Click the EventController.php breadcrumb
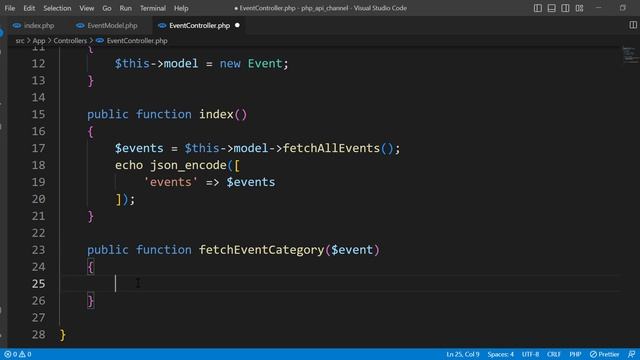The width and height of the screenshot is (640, 360). coord(137,41)
